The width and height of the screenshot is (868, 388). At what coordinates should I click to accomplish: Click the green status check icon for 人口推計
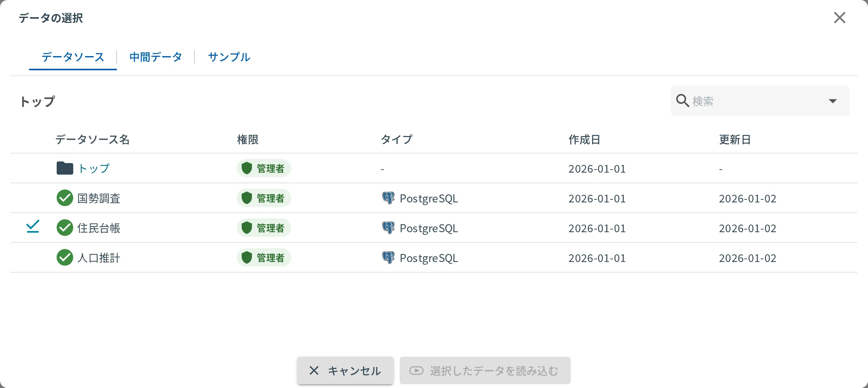tap(65, 257)
